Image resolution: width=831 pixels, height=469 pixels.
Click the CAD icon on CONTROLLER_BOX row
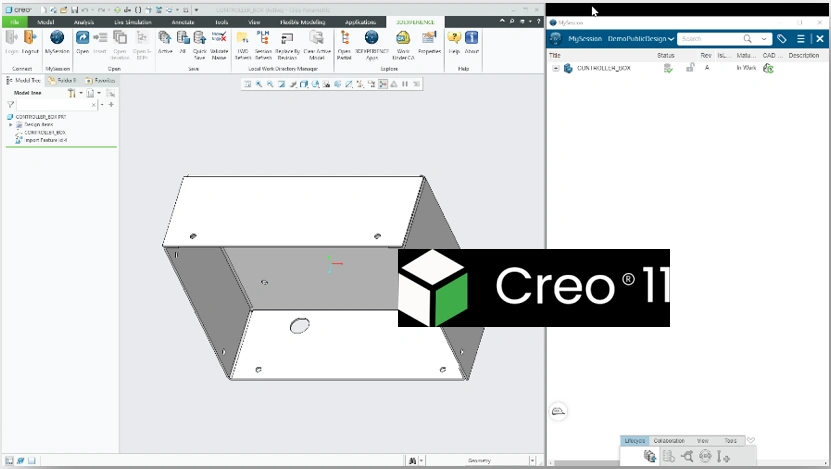click(768, 68)
